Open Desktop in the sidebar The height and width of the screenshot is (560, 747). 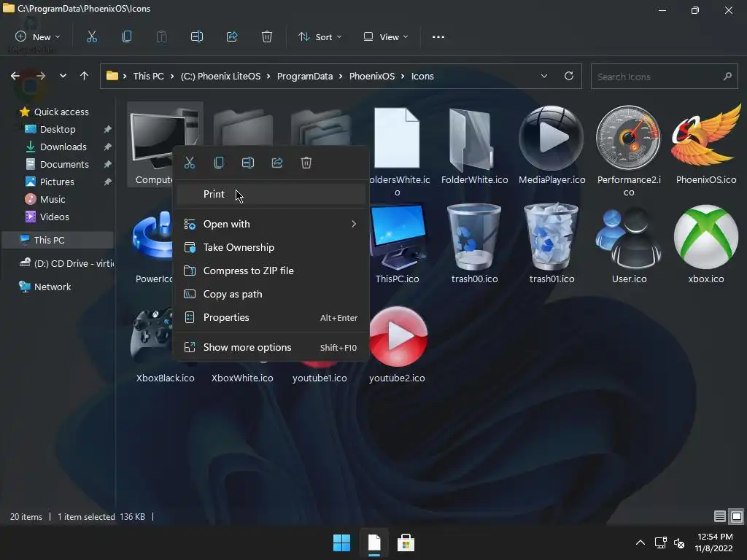point(58,129)
